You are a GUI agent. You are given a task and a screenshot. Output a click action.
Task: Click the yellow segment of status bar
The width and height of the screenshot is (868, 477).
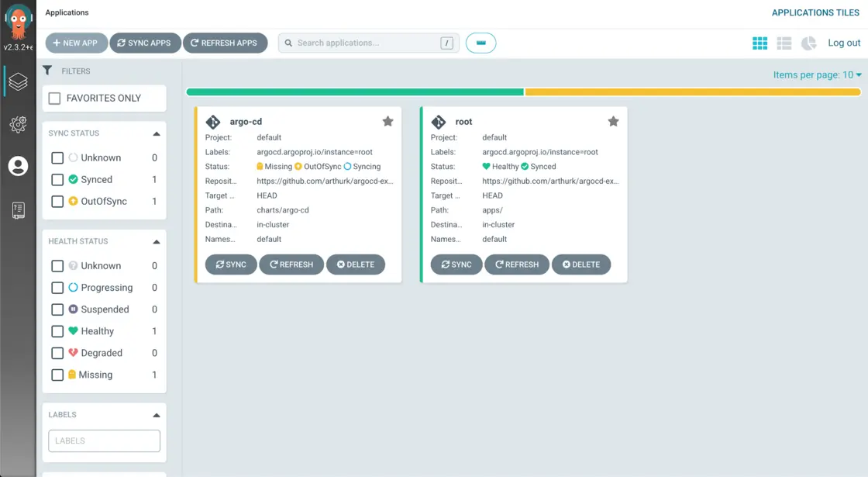pyautogui.click(x=692, y=92)
